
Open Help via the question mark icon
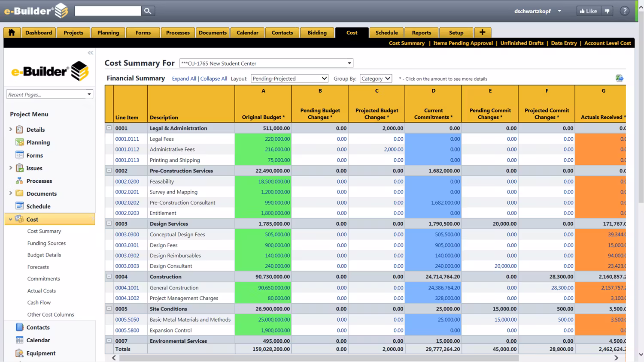pyautogui.click(x=625, y=11)
